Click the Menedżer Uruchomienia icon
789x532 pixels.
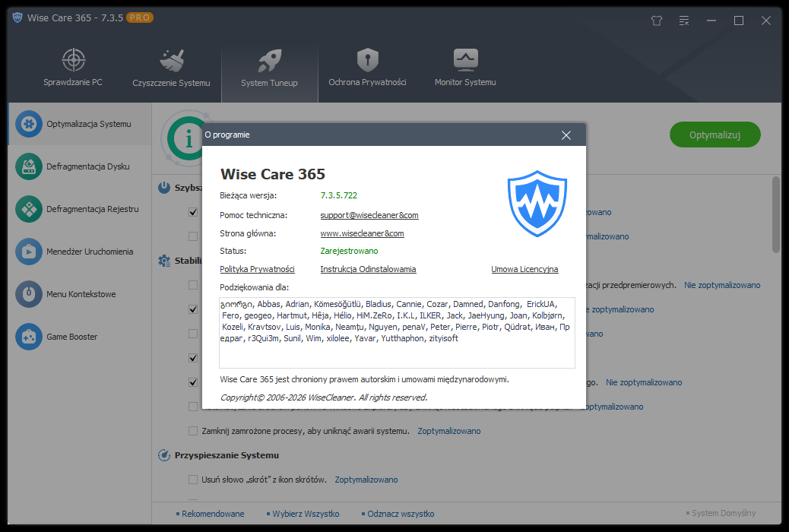[x=29, y=252]
